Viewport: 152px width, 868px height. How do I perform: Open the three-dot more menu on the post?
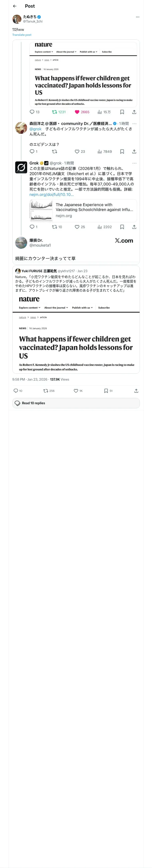click(x=138, y=17)
